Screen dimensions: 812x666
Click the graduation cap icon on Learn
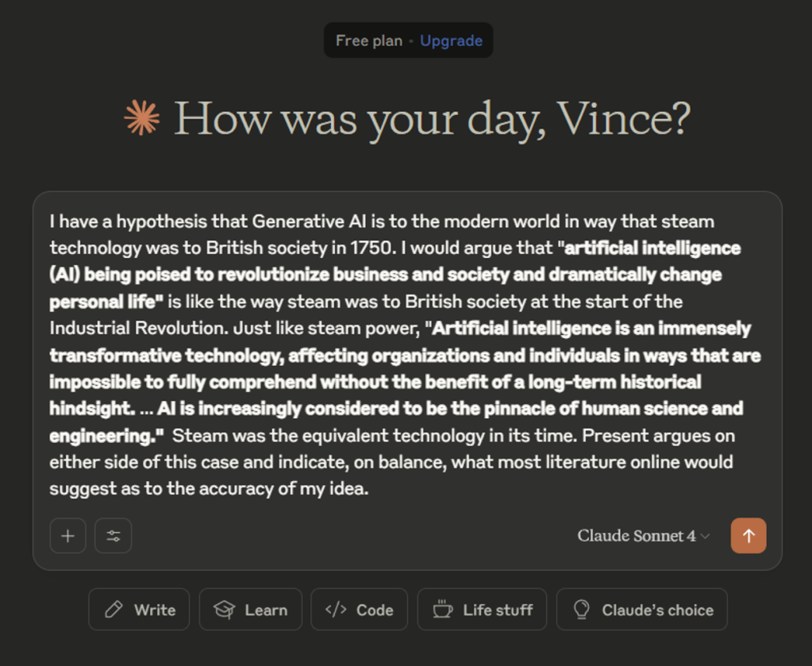(225, 610)
